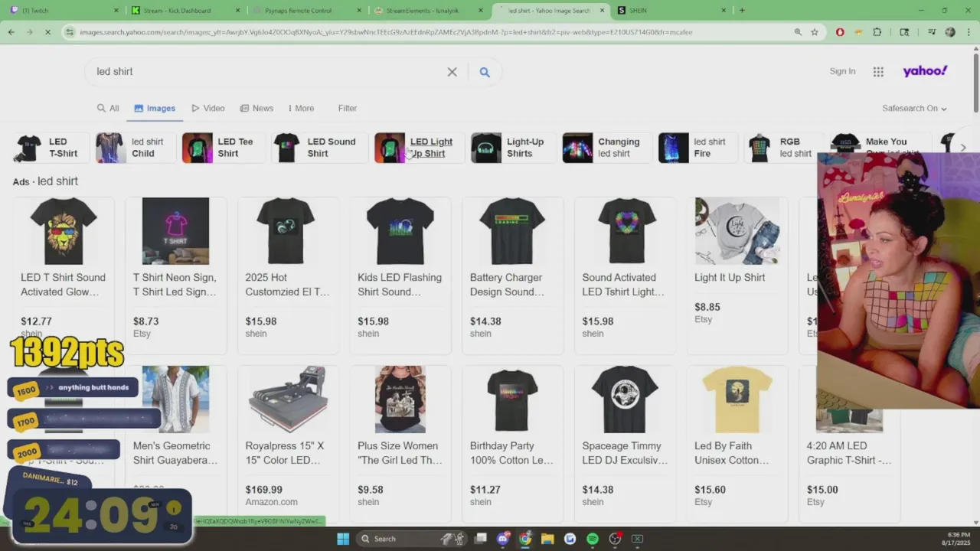Open the Extensions puzzle-piece icon
The image size is (980, 551).
tap(877, 32)
